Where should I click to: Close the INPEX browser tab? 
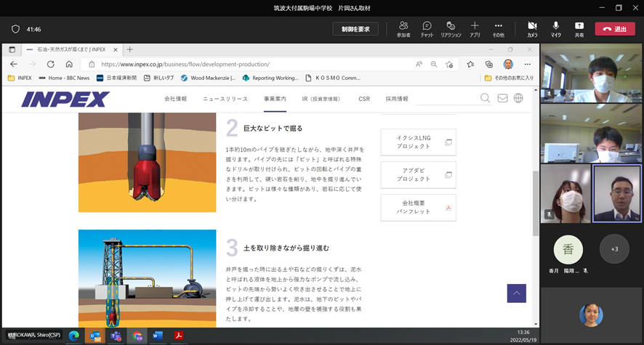(x=116, y=49)
